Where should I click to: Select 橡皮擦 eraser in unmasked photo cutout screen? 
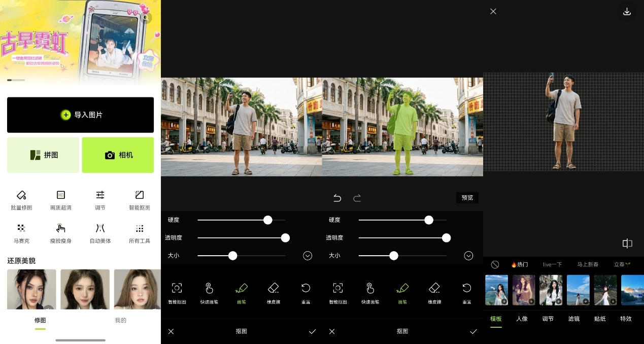coord(273,293)
